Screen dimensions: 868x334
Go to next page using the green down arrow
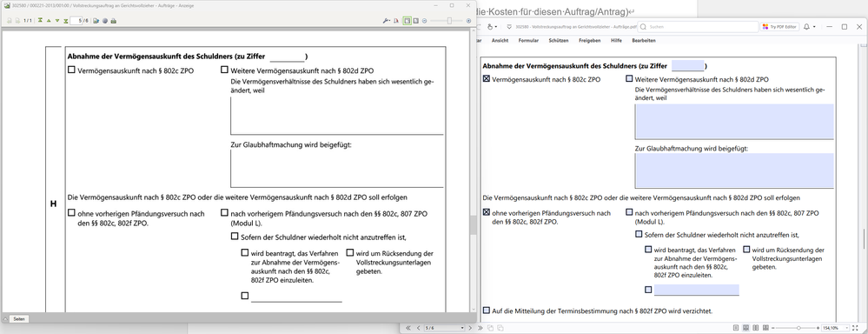click(57, 21)
